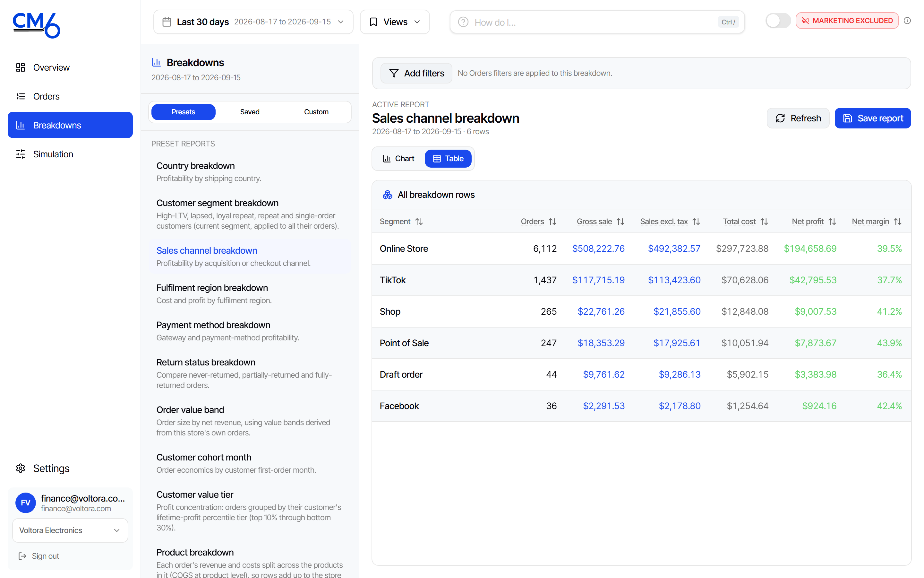Open the Voltora Electronics store selector
This screenshot has height=578, width=924.
pos(70,530)
